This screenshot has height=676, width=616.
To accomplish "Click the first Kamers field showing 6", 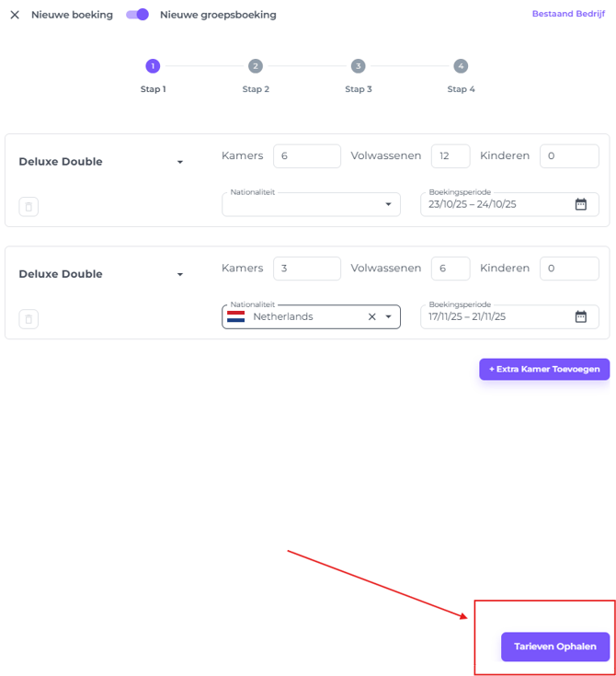I will pyautogui.click(x=306, y=156).
